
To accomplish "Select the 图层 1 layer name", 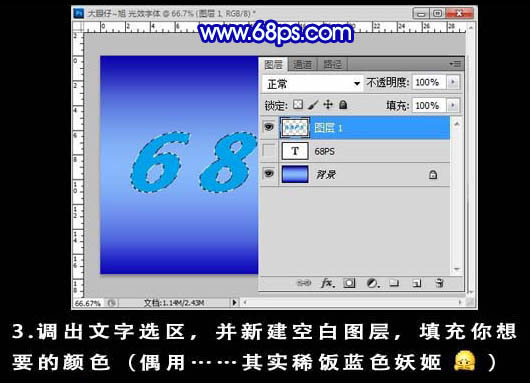I will pos(328,128).
